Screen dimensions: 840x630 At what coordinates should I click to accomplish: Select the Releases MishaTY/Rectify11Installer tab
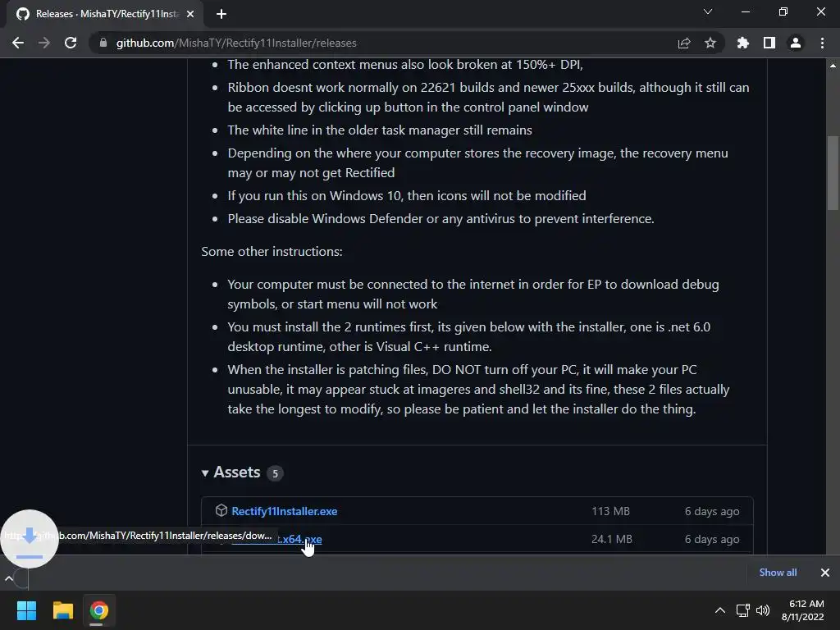[105, 14]
